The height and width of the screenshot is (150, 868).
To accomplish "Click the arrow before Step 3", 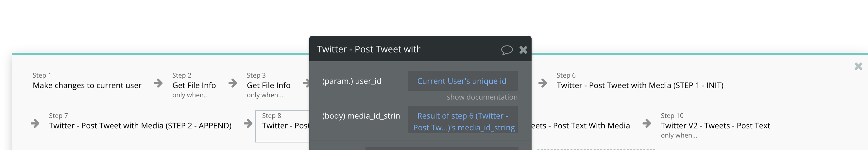I will point(233,83).
